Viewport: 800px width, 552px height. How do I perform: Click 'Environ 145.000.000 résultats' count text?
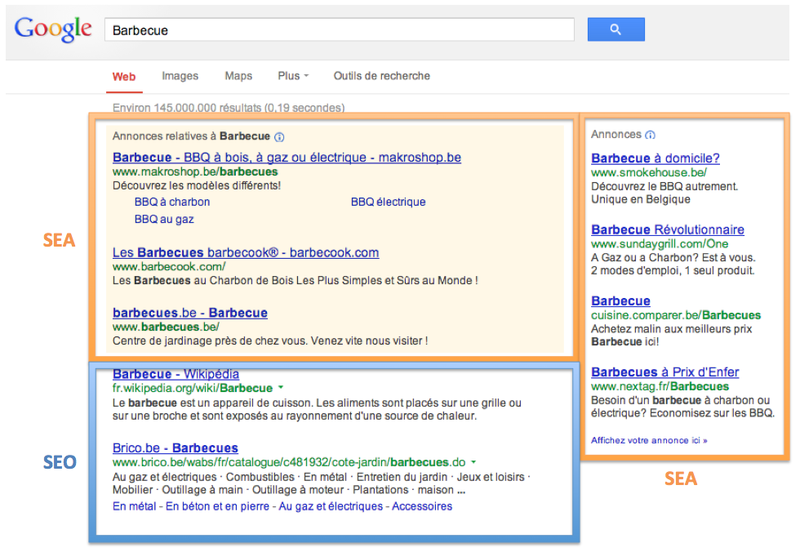(x=229, y=108)
